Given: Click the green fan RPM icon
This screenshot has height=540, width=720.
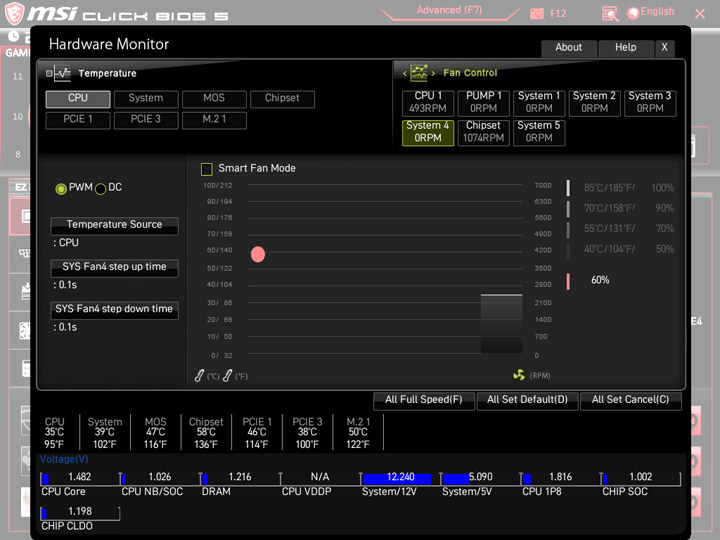Looking at the screenshot, I should tap(519, 375).
